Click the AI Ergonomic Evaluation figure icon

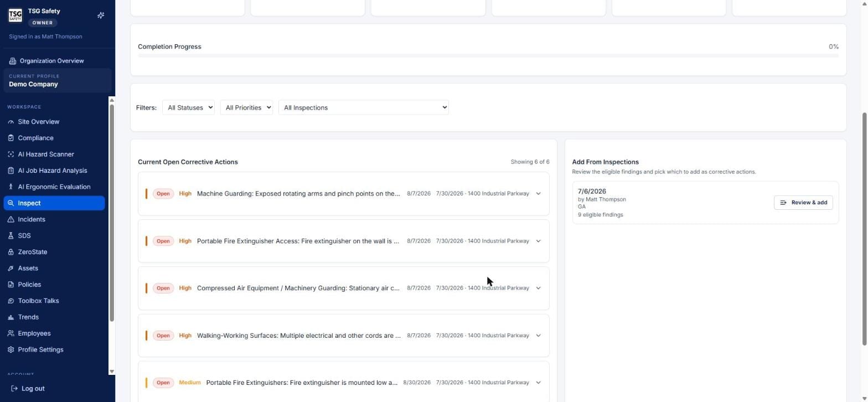coord(11,187)
